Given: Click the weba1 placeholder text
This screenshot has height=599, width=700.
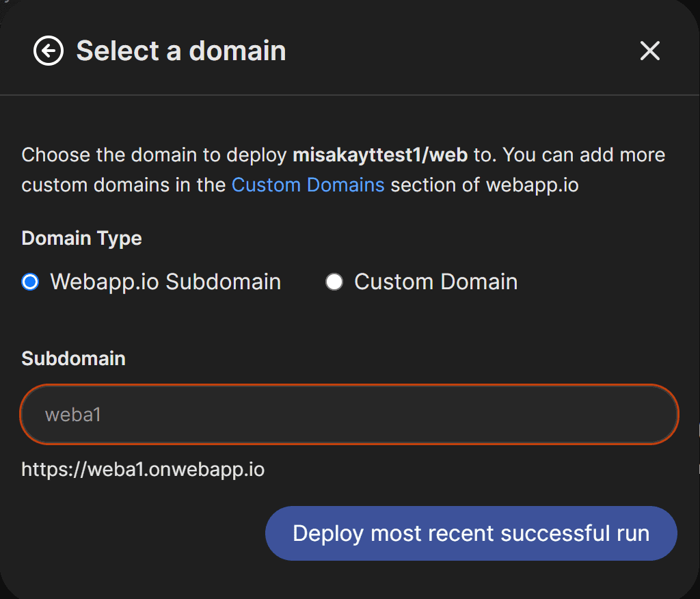Looking at the screenshot, I should [73, 414].
